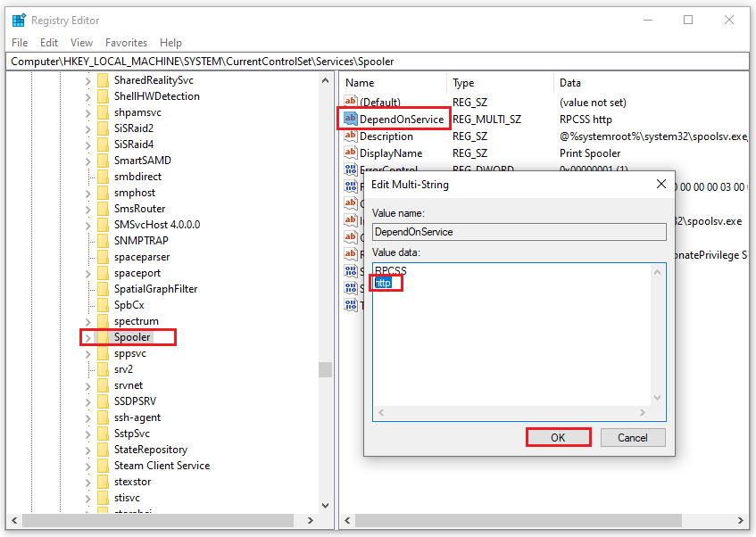Click the stexstor folder icon
Viewport: 756px width, 537px height.
click(103, 482)
